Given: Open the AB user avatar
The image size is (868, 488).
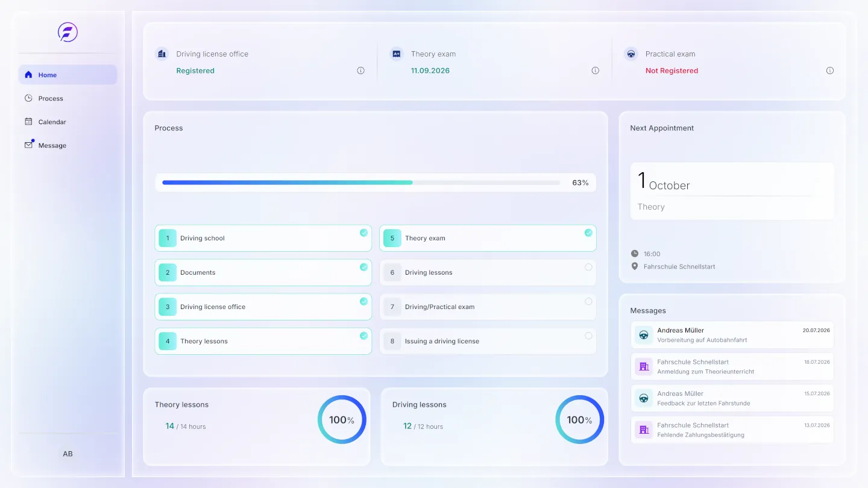Looking at the screenshot, I should pos(68,454).
